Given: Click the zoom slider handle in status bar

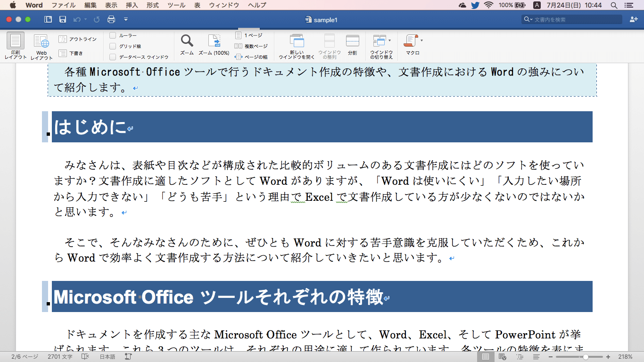Looking at the screenshot, I should tap(586, 357).
